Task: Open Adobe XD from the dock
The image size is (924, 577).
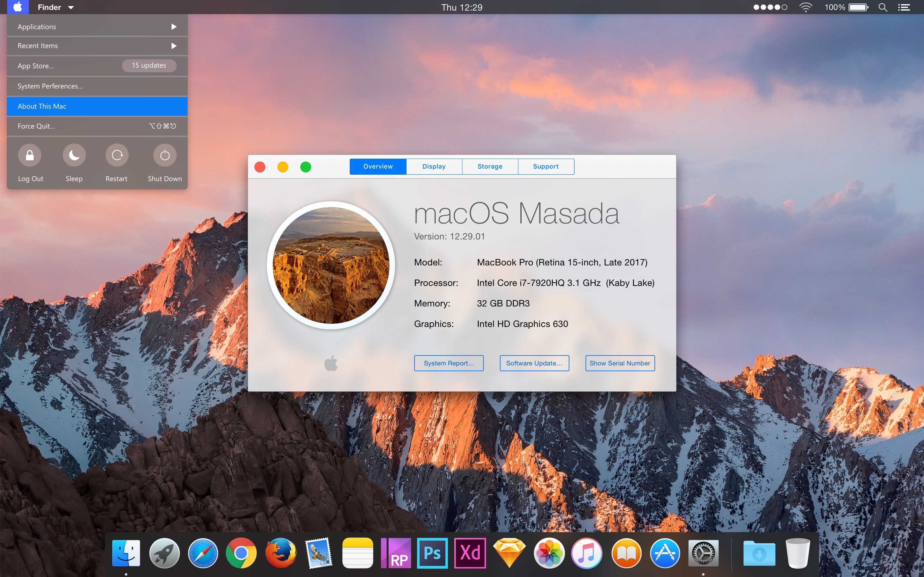Action: pyautogui.click(x=471, y=553)
